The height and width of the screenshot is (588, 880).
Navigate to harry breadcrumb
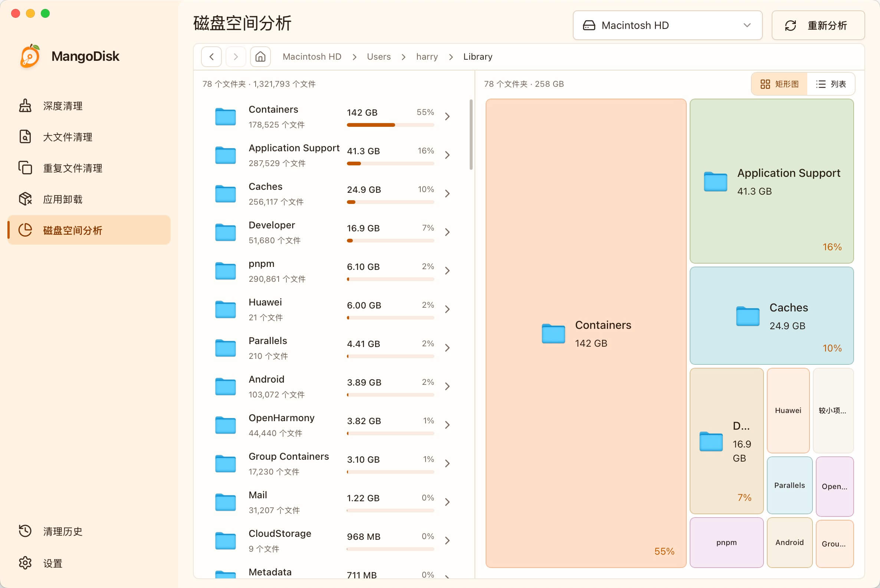427,57
